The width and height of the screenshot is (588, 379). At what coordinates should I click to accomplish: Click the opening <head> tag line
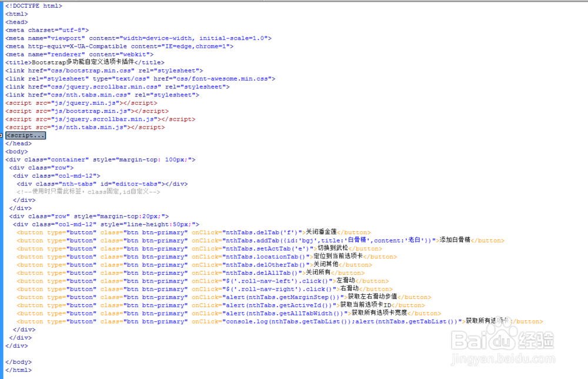point(16,22)
